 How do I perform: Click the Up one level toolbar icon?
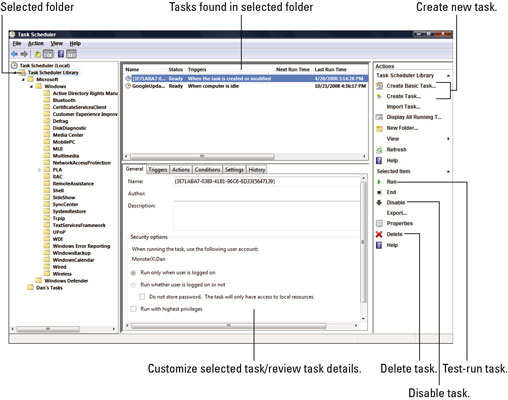38,54
